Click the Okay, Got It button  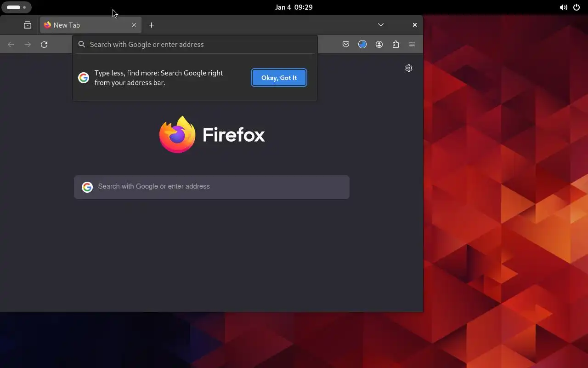point(279,78)
